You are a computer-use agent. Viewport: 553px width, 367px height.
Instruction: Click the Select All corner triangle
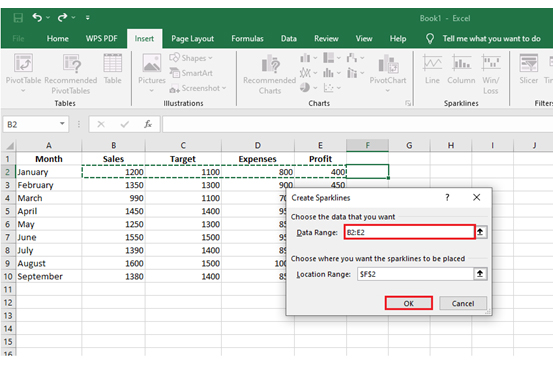10,145
